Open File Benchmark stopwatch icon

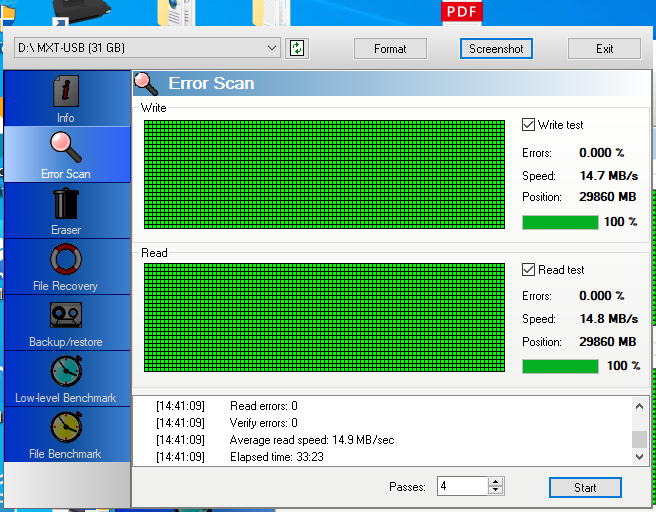tap(65, 428)
